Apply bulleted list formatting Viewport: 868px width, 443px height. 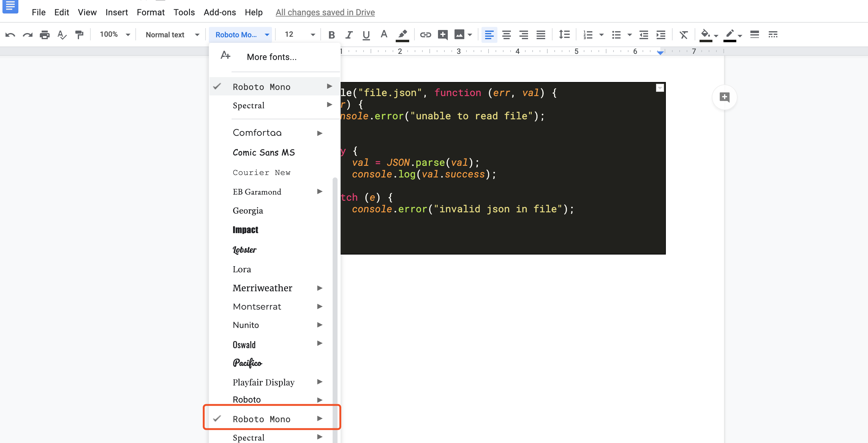tap(616, 35)
